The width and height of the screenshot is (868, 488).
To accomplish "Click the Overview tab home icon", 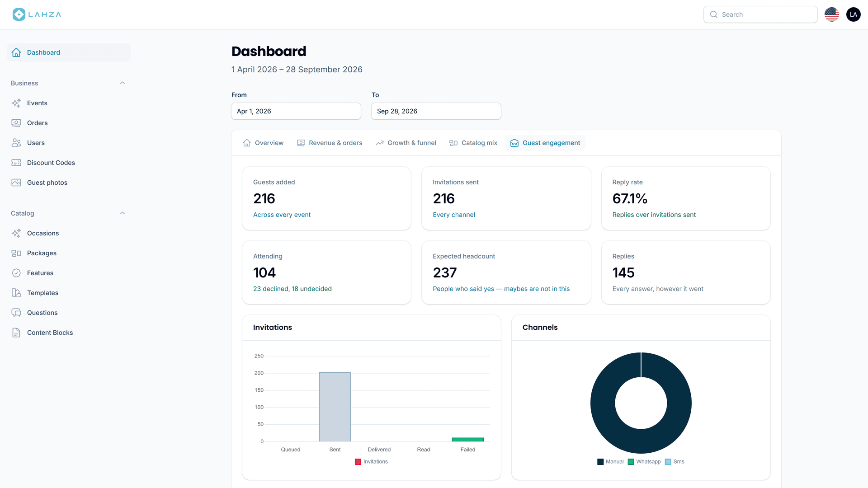I will tap(247, 143).
